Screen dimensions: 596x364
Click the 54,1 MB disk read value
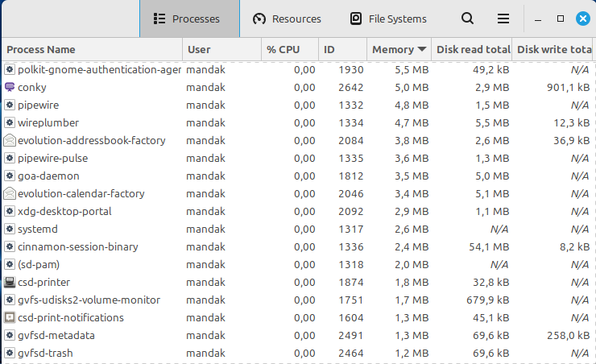point(489,247)
